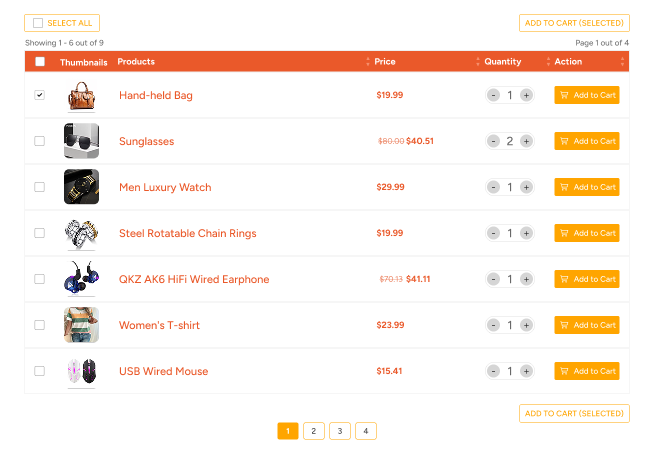Click the Sunglasses thumbnail image
Viewport: 654px width, 451px height.
(81, 141)
